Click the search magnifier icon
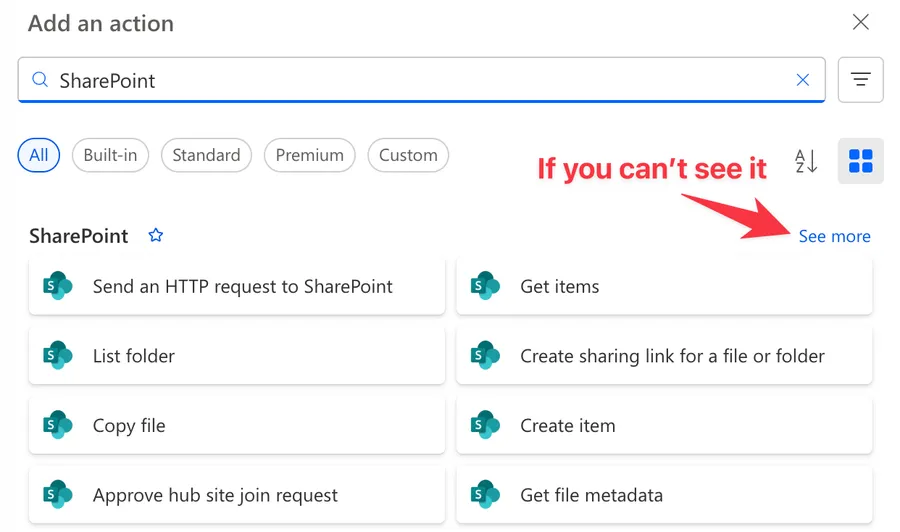 (x=40, y=80)
